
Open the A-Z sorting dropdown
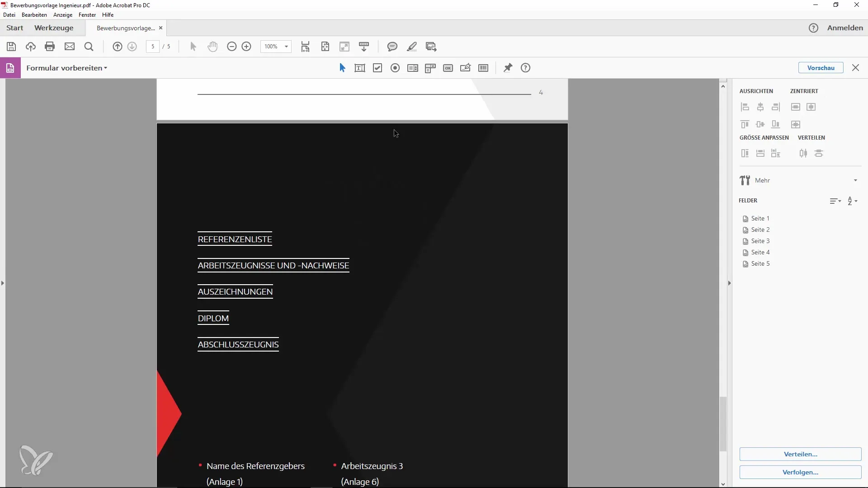tap(852, 201)
